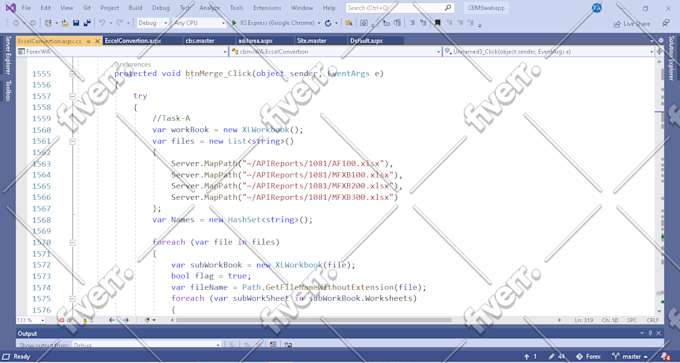
Task: Click the Live Share button
Action: [x=631, y=24]
